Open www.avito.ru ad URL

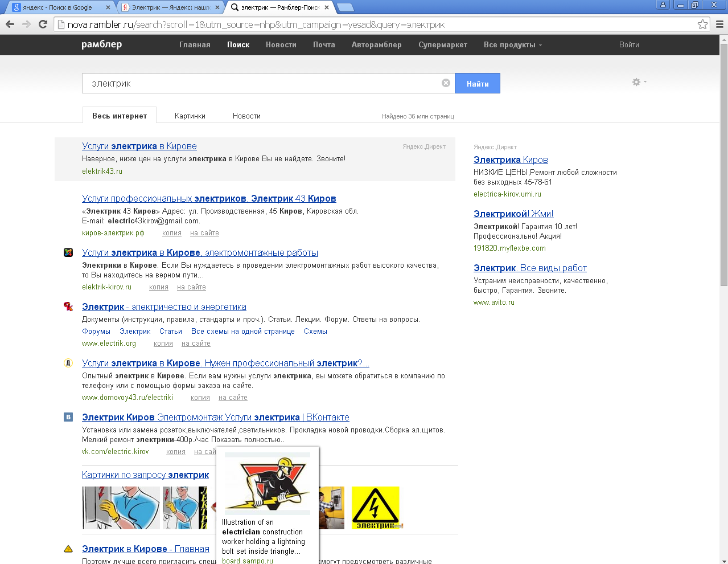click(x=494, y=302)
